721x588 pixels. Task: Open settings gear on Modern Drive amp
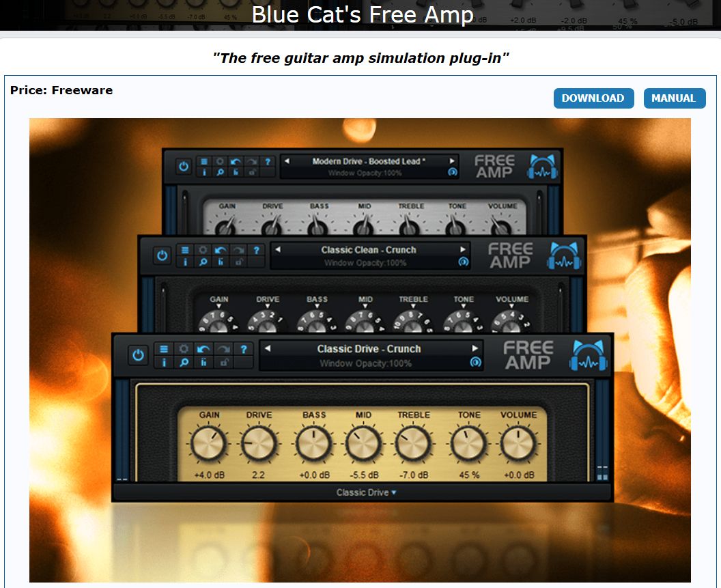click(220, 161)
